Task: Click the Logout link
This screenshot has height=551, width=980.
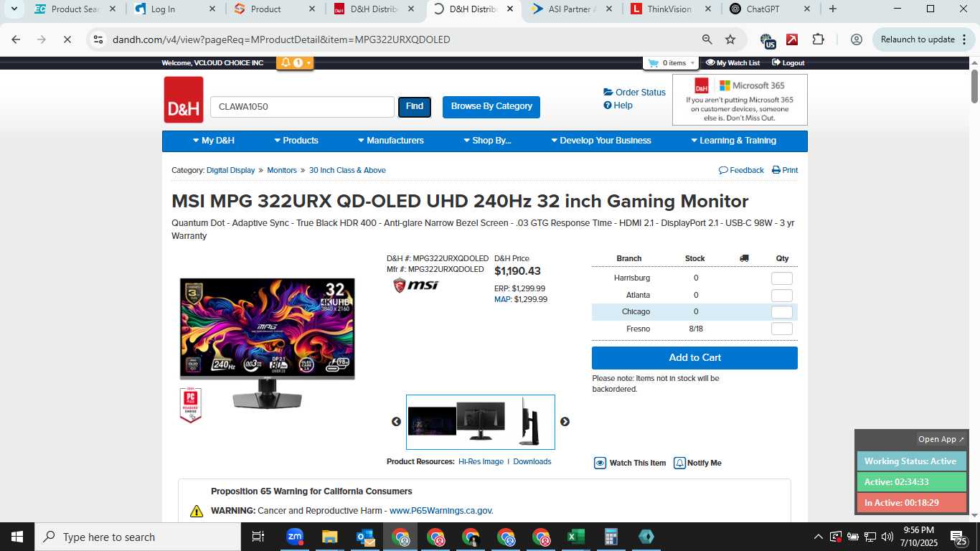Action: coord(788,63)
